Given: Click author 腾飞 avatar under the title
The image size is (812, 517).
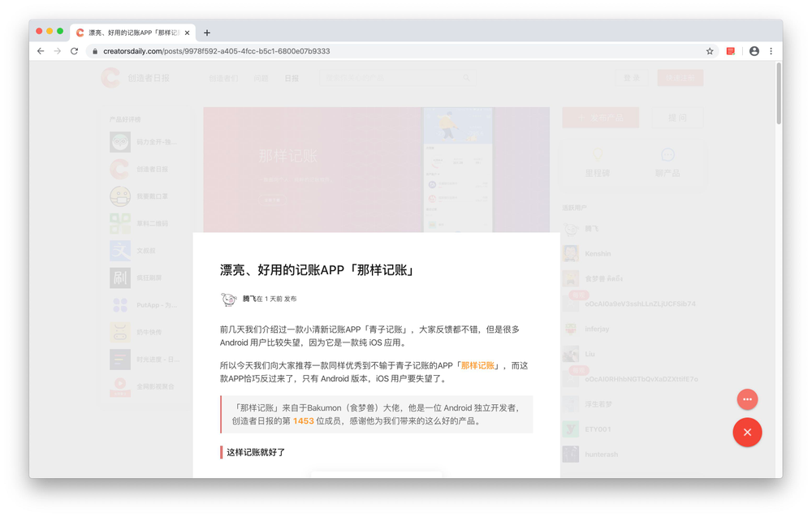Looking at the screenshot, I should click(x=228, y=299).
